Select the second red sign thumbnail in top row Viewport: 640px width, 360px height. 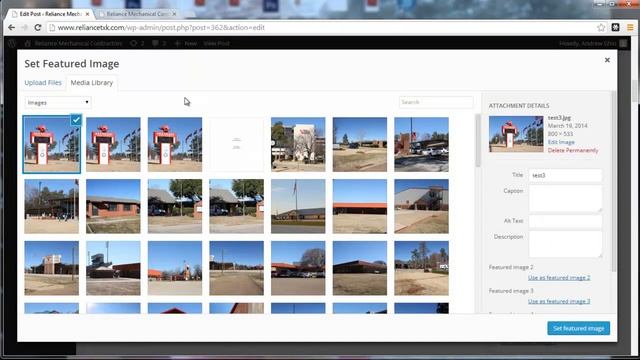point(113,144)
